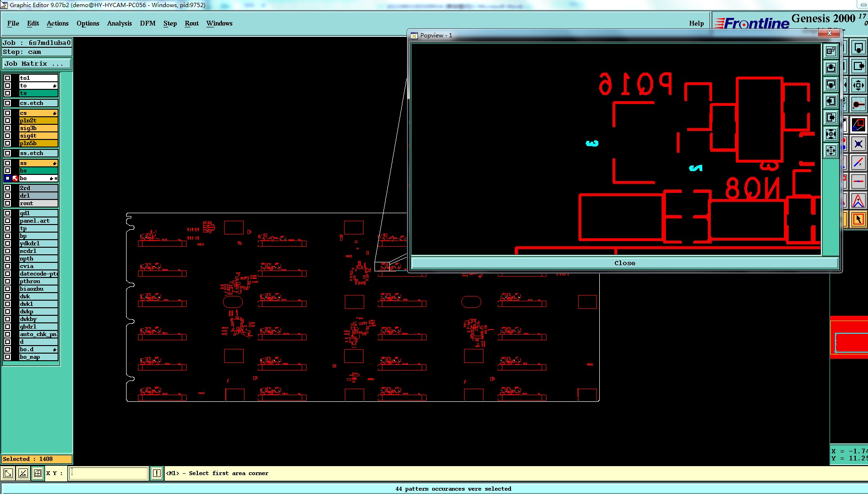The height and width of the screenshot is (494, 868).
Task: Select the auto_chk_pn layer row
Action: click(38, 334)
